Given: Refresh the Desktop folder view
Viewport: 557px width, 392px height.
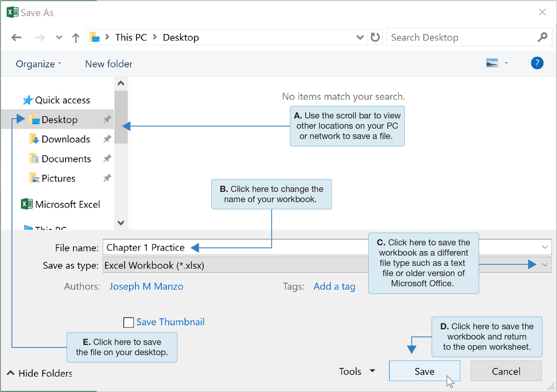Looking at the screenshot, I should (x=375, y=37).
